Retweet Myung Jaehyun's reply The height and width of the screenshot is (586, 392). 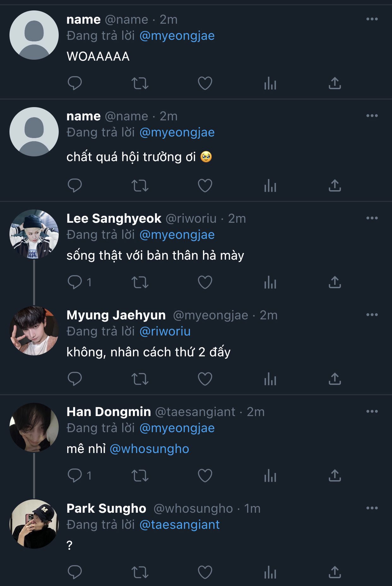(140, 379)
